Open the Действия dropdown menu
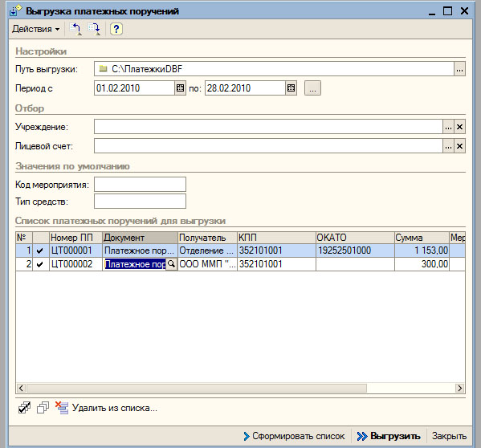481x448 pixels. tap(35, 29)
